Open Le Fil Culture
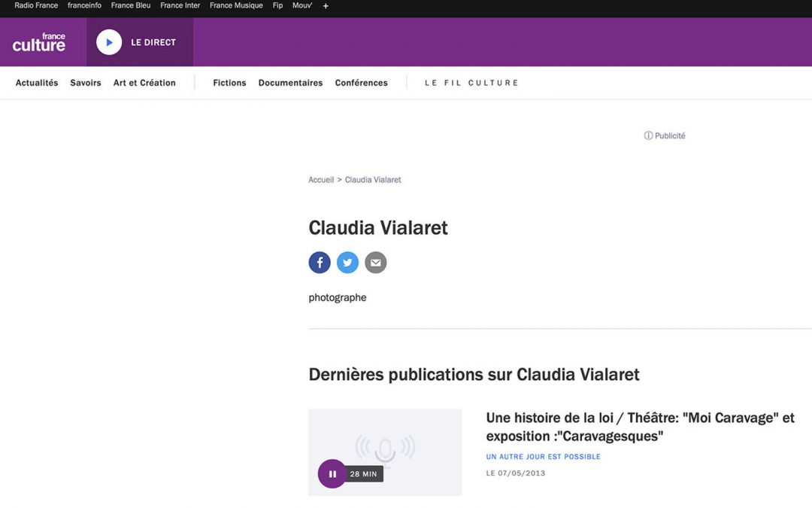The width and height of the screenshot is (812, 508). coord(471,83)
